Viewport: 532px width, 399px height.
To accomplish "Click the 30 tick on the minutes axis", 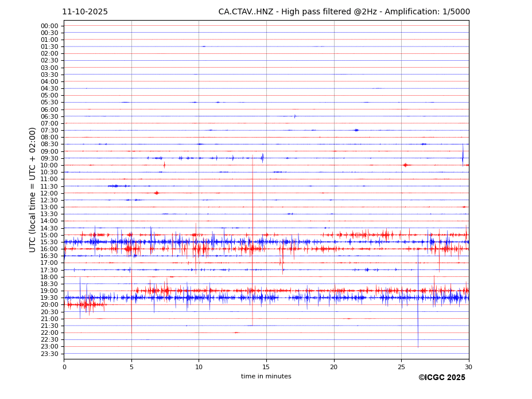I will (x=468, y=367).
